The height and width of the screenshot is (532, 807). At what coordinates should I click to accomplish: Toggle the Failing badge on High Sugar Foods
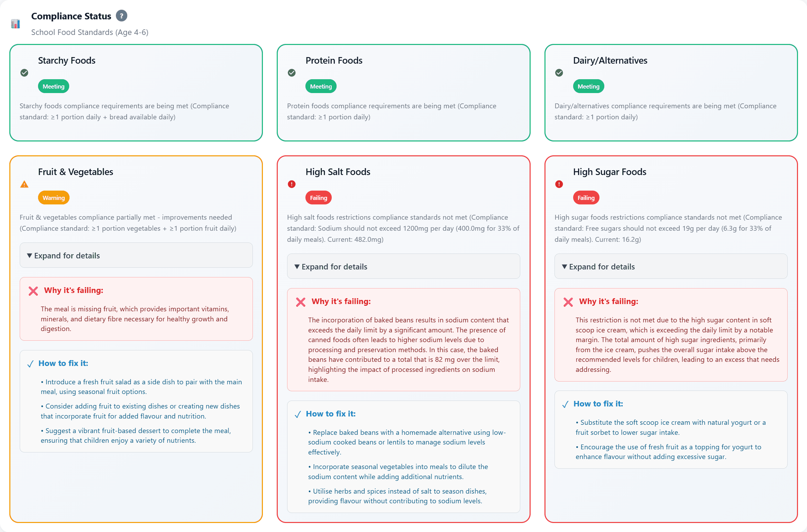click(586, 198)
